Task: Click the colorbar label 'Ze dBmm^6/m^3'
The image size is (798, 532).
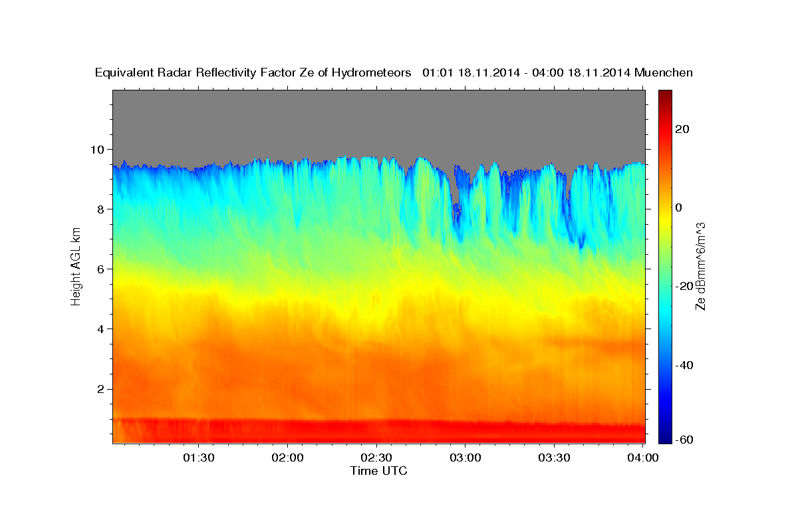Action: tap(700, 266)
